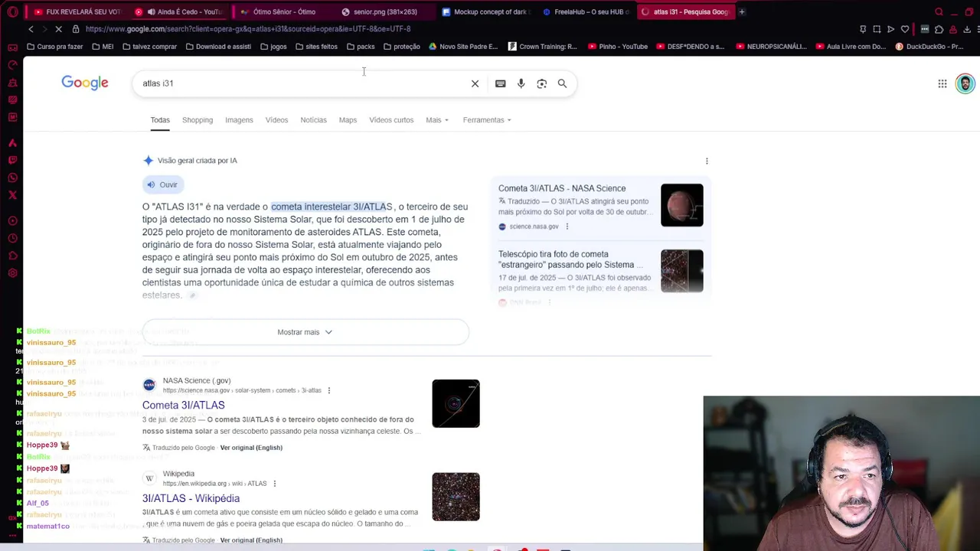The width and height of the screenshot is (980, 551).
Task: Open History clock icon in sidebar
Action: (12, 238)
